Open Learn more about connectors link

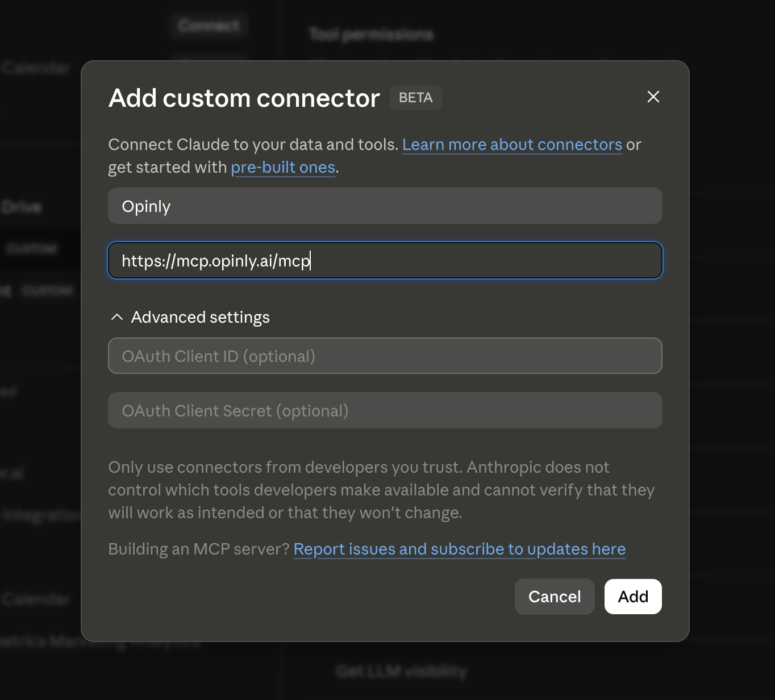[x=512, y=145]
